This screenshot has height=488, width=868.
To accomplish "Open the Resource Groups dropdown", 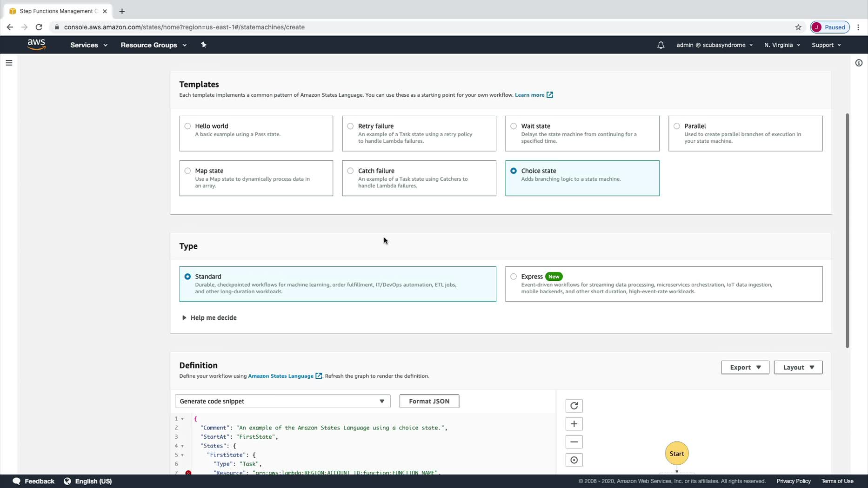I will [154, 45].
